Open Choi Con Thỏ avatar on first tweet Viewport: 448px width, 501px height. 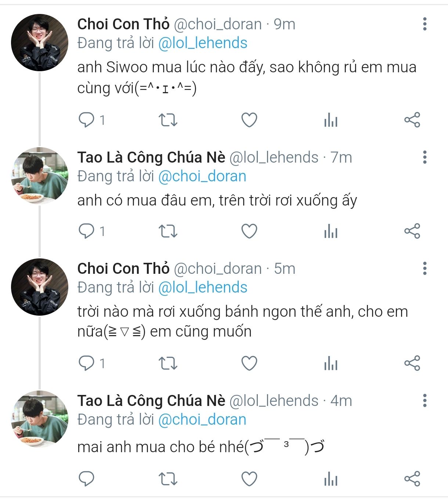40,43
